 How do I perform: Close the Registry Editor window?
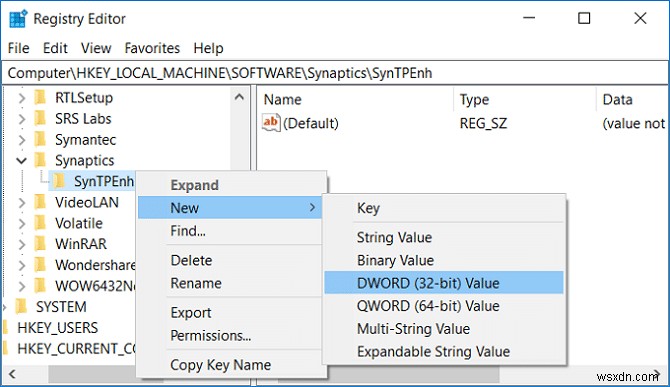(x=640, y=18)
